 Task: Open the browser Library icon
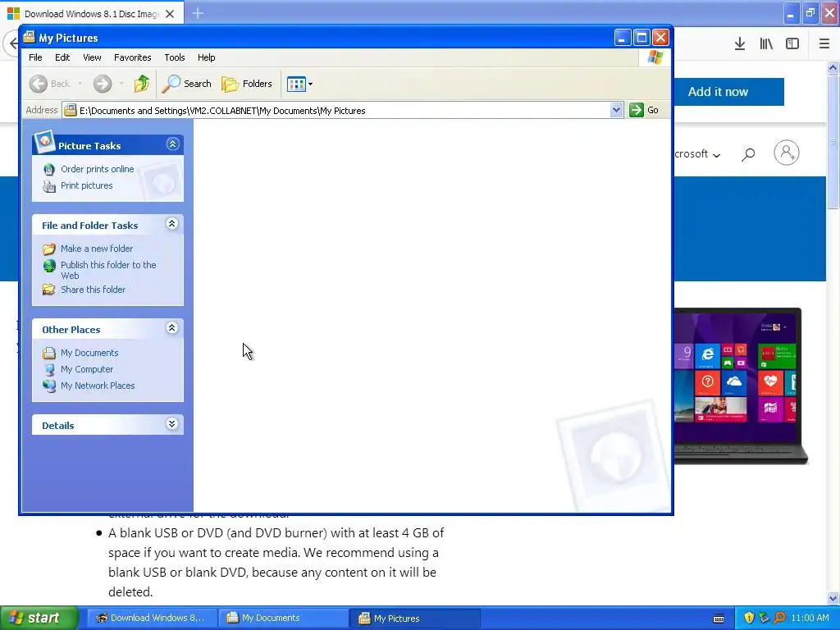pyautogui.click(x=766, y=44)
